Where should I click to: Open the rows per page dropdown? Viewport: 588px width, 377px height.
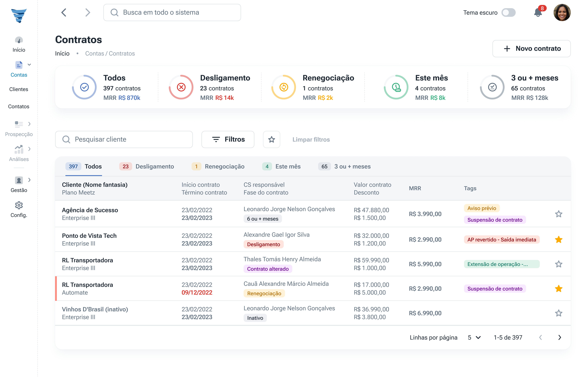pyautogui.click(x=474, y=338)
